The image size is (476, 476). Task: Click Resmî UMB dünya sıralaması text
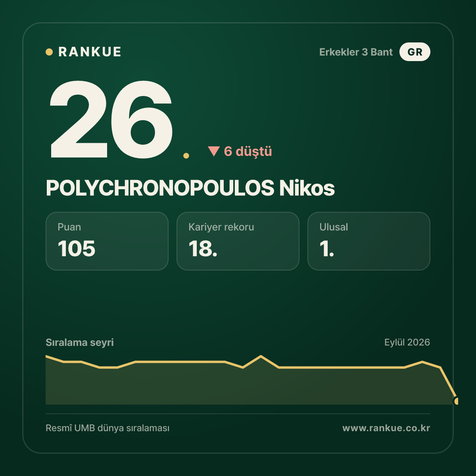coord(107,428)
